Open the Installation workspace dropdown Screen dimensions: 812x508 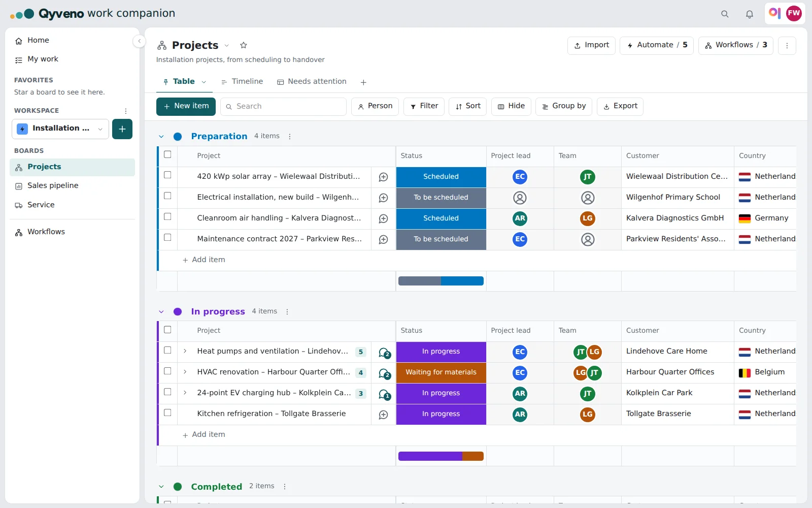[60, 129]
